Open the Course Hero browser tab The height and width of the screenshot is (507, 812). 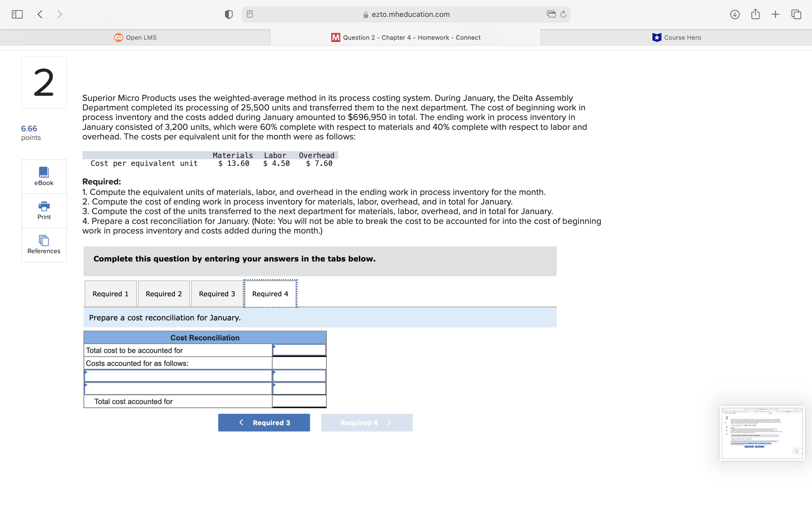coord(676,37)
